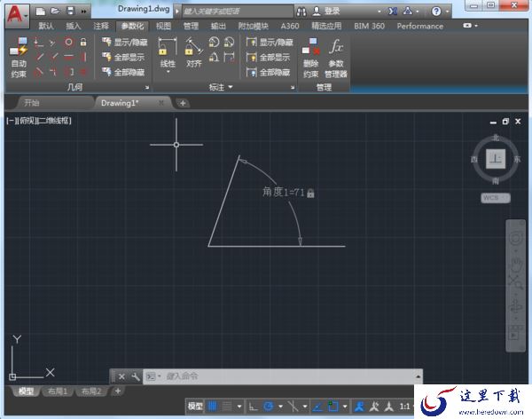Apply the Perpendicular geometric constraint
532x419 pixels.
[54, 57]
